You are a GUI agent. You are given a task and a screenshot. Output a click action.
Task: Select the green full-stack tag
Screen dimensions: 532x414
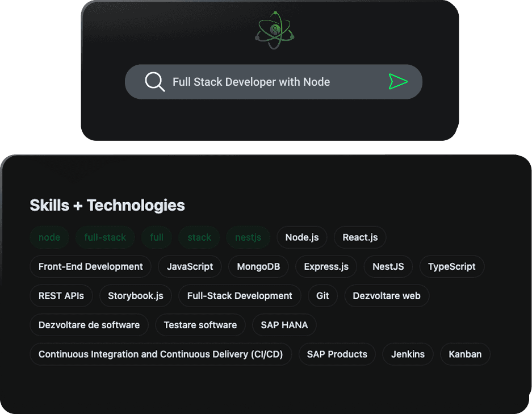pyautogui.click(x=105, y=237)
